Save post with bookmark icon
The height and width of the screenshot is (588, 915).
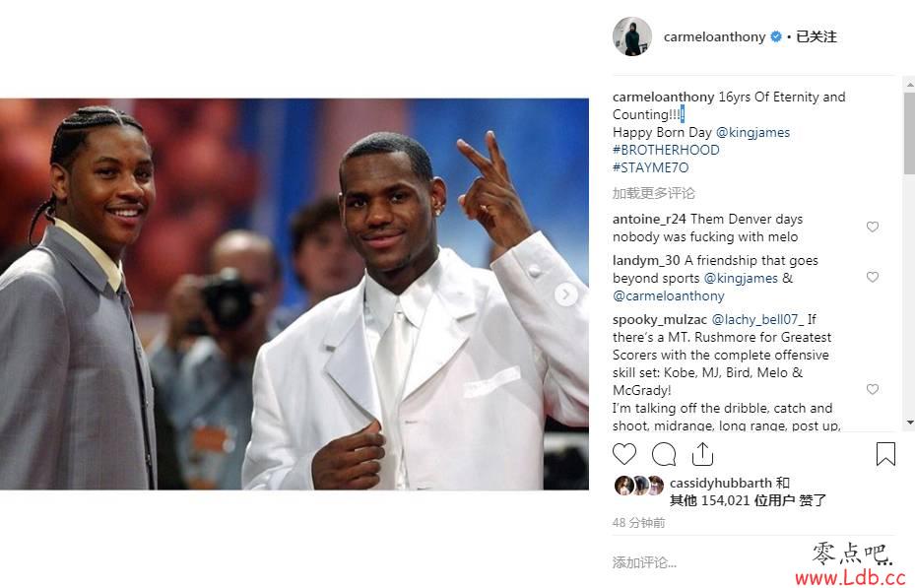click(885, 454)
